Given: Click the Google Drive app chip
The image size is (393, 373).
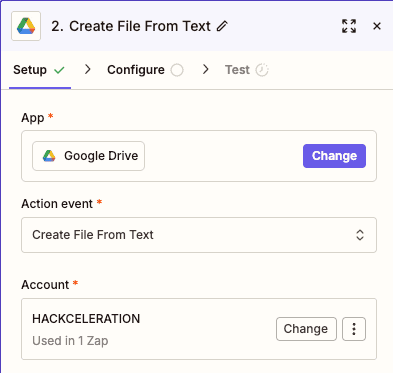Looking at the screenshot, I should click(88, 156).
